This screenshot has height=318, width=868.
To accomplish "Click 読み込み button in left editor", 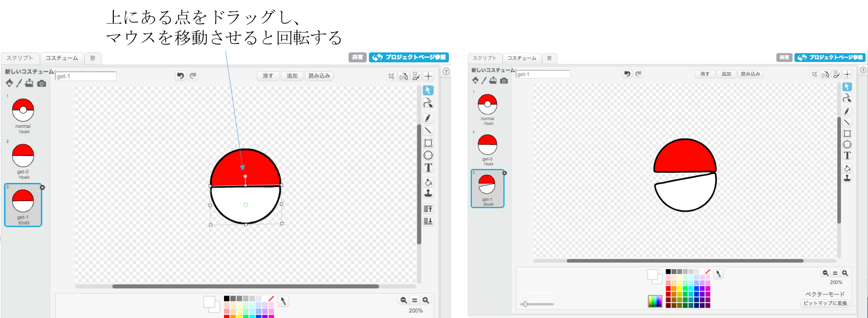I will (319, 76).
